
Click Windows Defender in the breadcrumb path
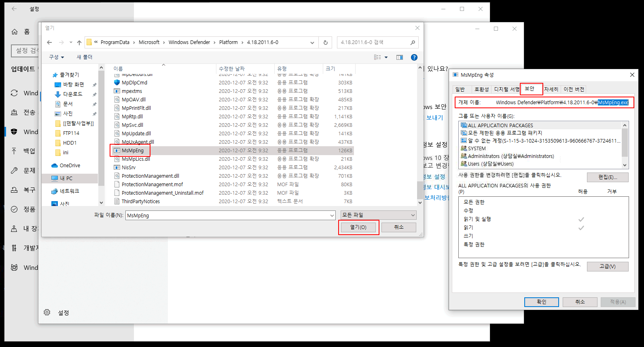point(189,42)
